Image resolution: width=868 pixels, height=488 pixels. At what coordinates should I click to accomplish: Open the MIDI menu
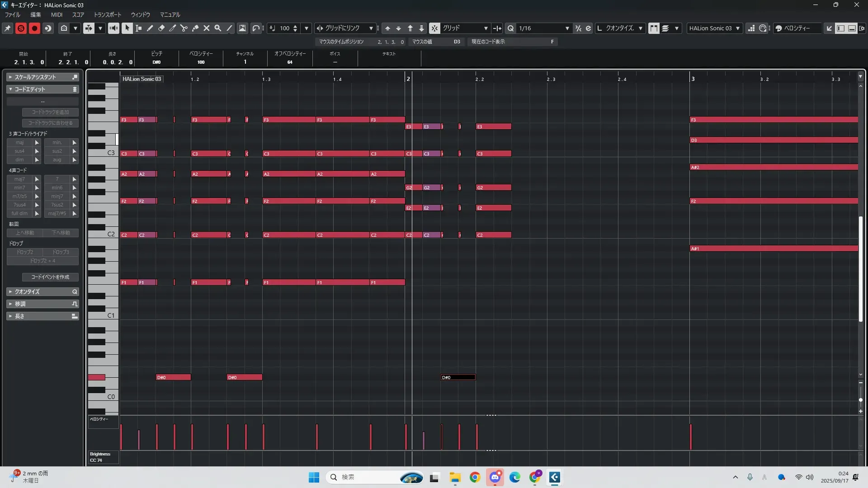(57, 15)
